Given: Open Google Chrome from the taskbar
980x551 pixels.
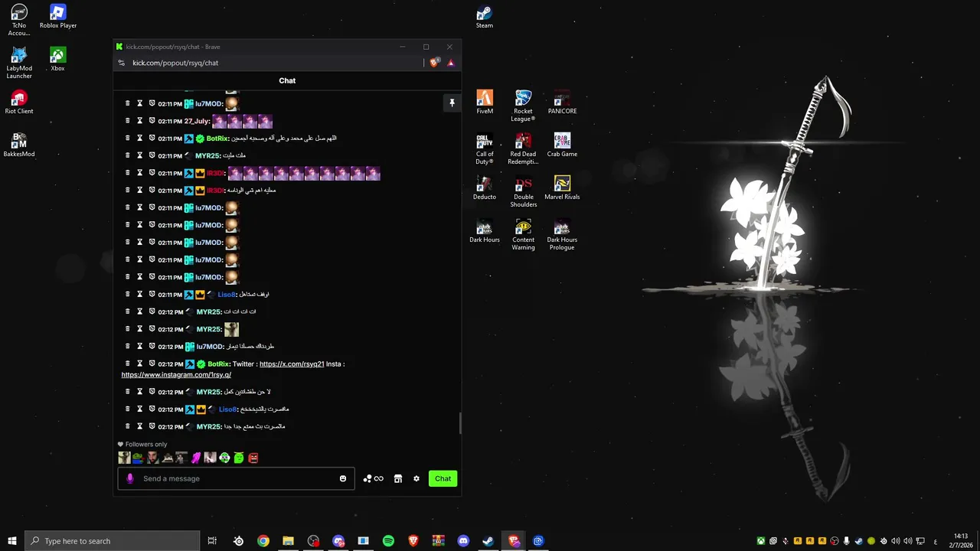Looking at the screenshot, I should [x=263, y=541].
